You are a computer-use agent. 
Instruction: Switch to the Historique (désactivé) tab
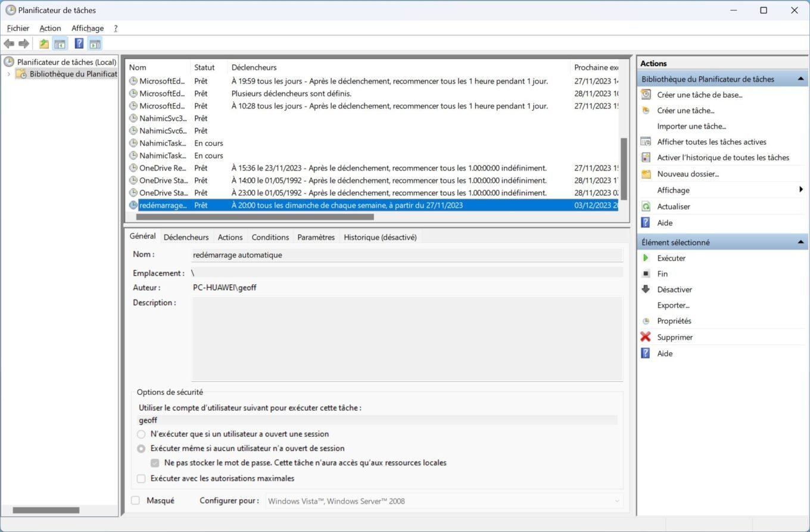coord(380,237)
